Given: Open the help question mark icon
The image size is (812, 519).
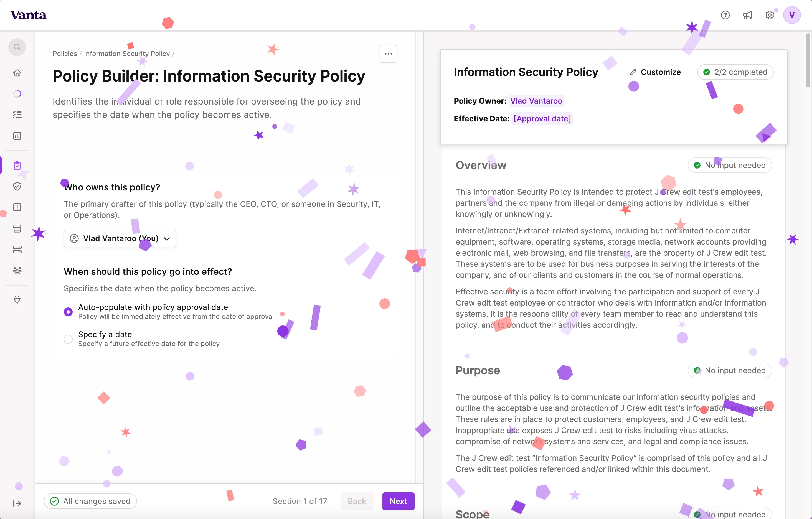Looking at the screenshot, I should (x=725, y=15).
